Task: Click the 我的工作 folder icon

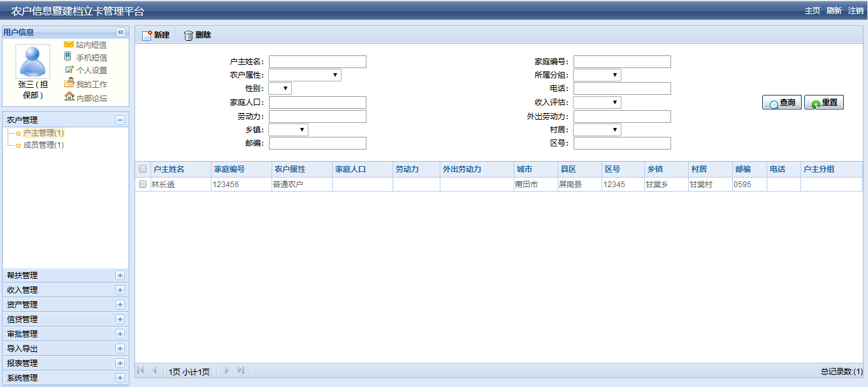Action: coord(69,83)
